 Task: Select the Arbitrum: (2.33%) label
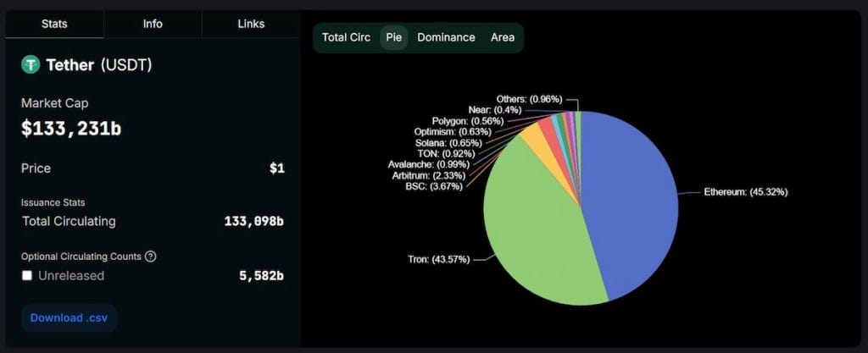click(427, 175)
